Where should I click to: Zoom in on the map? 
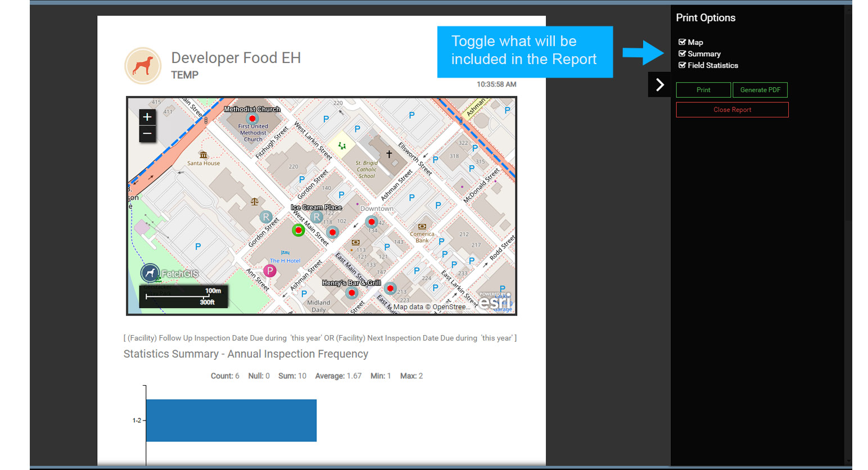tap(147, 117)
